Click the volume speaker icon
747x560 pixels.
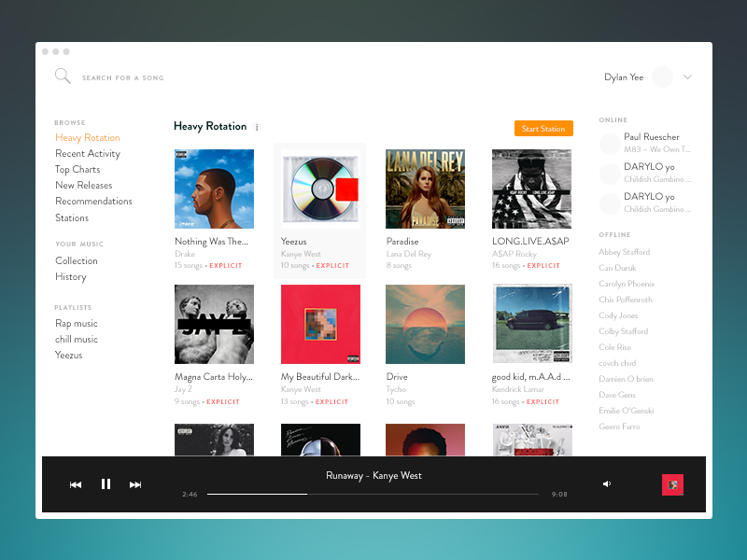(606, 483)
